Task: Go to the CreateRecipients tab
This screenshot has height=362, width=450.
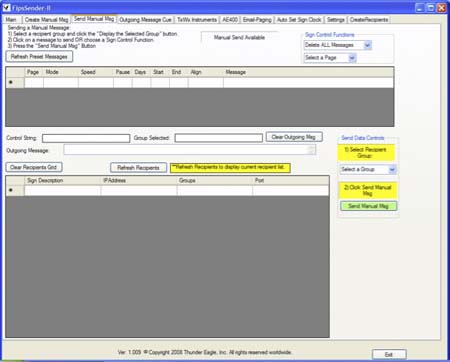Action: click(x=369, y=20)
